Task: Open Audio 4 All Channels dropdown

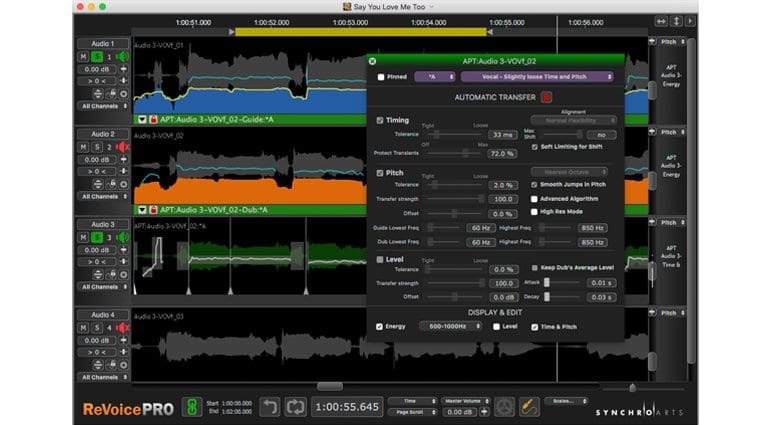Action: click(x=104, y=377)
